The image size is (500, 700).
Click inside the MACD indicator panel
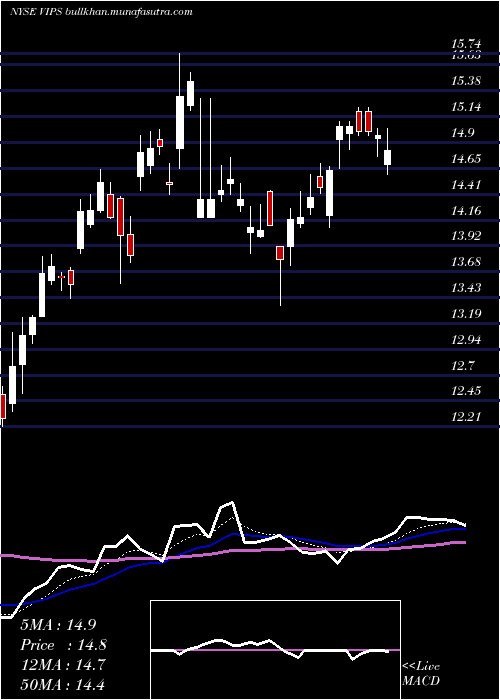pyautogui.click(x=275, y=650)
